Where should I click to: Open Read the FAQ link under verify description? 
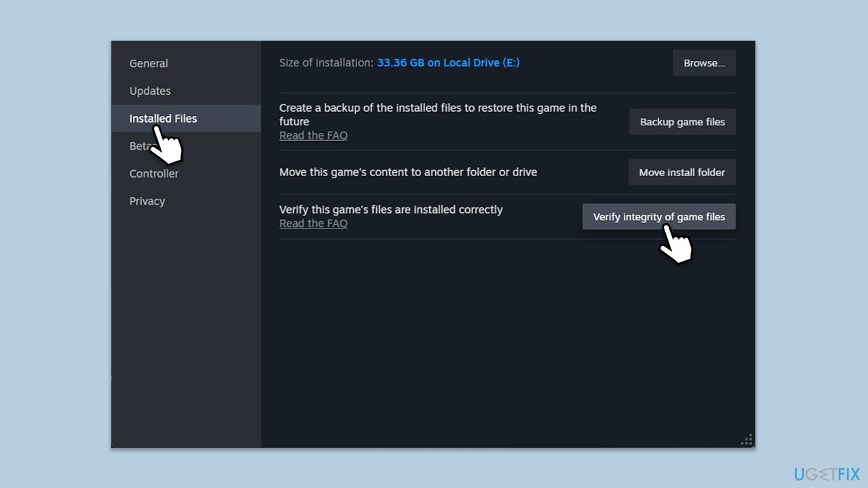click(313, 224)
